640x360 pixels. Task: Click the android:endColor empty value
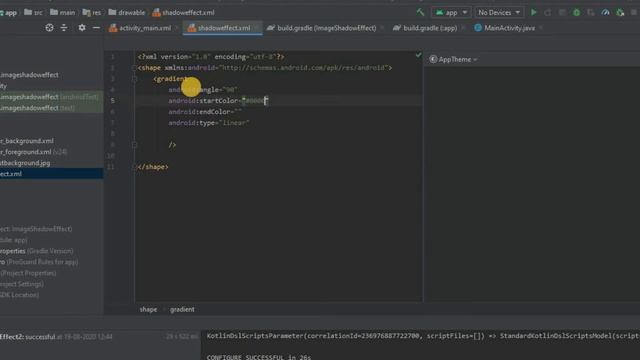coord(238,112)
